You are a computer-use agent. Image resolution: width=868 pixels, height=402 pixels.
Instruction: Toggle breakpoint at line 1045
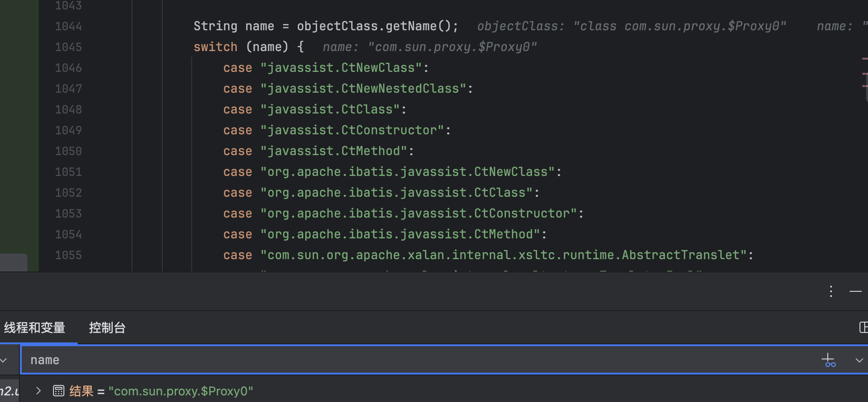tap(68, 47)
